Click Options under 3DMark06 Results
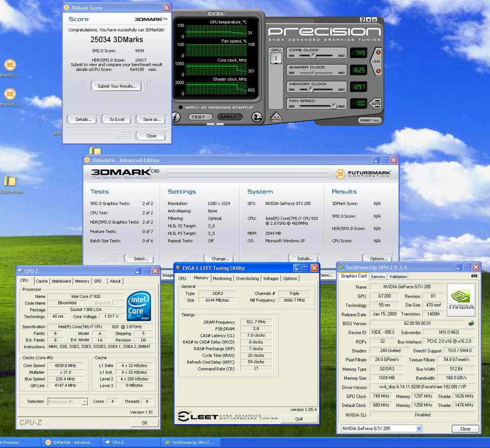Image resolution: width=490 pixels, height=448 pixels. tap(378, 259)
